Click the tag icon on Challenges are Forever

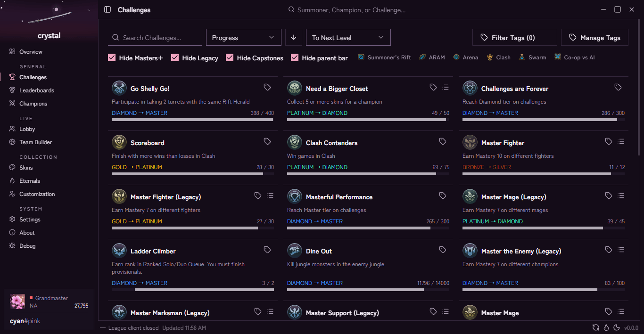(x=618, y=87)
